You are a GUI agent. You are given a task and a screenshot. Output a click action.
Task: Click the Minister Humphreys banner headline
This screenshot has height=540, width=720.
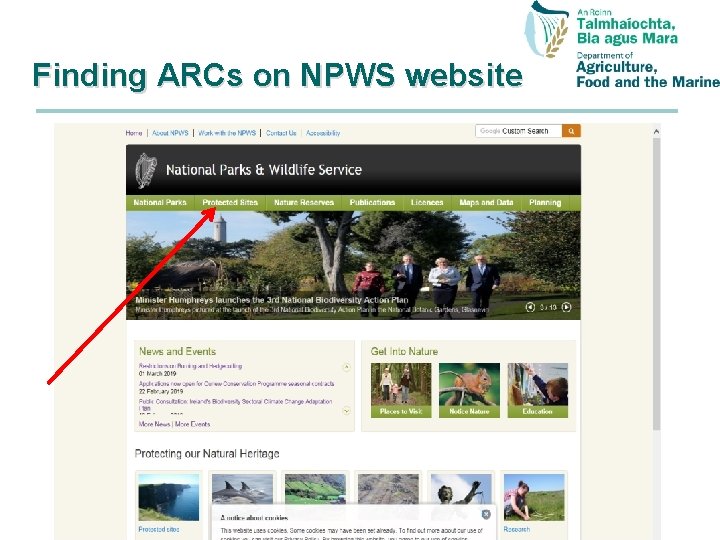pyautogui.click(x=271, y=300)
